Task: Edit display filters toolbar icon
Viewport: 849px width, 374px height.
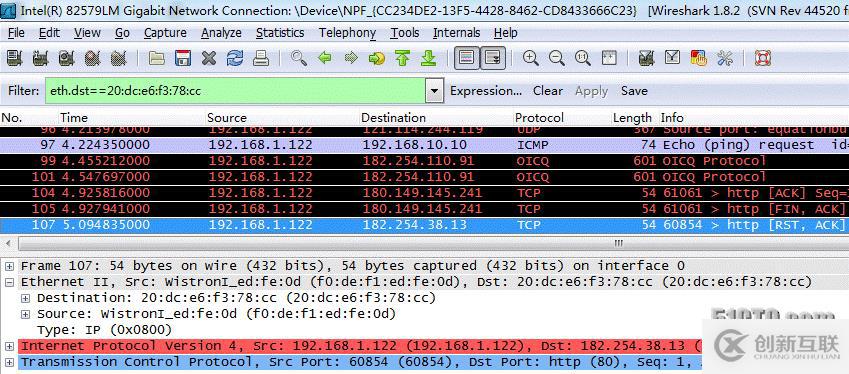Action: (x=672, y=58)
